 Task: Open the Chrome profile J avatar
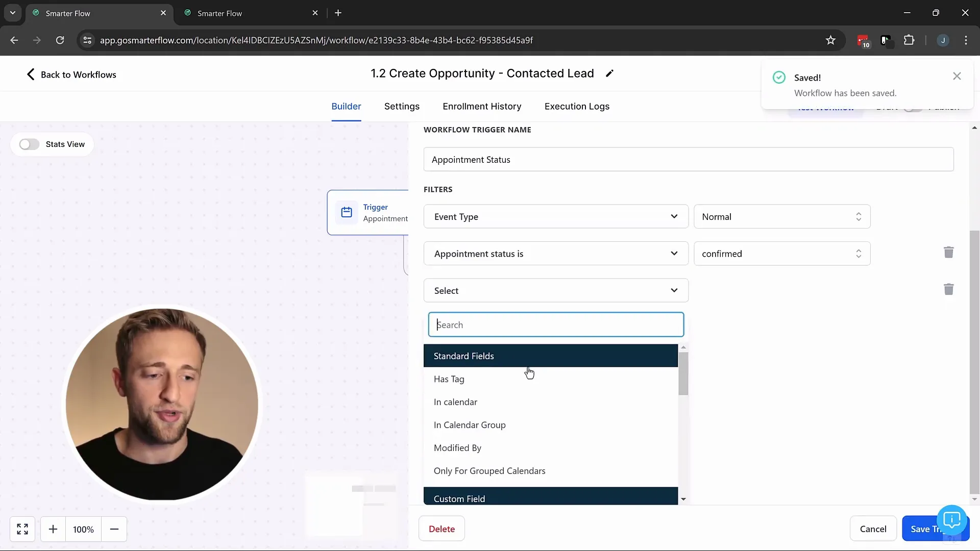click(x=943, y=40)
